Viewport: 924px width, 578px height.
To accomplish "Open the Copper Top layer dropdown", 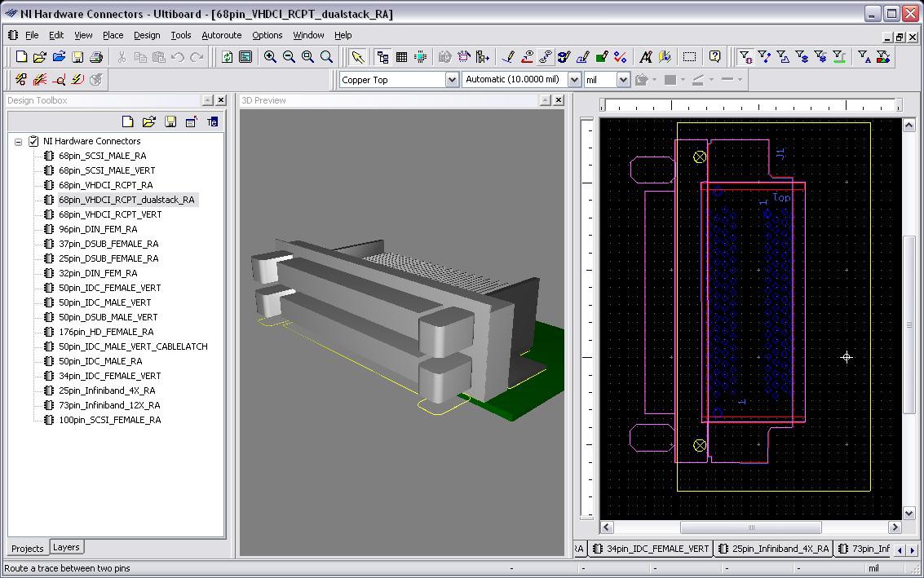I will coord(452,79).
